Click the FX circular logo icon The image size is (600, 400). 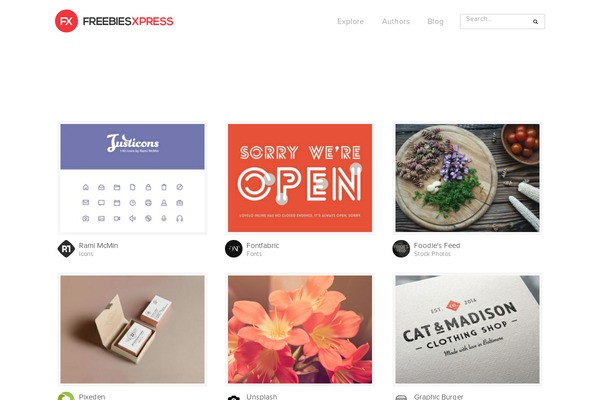(x=66, y=21)
